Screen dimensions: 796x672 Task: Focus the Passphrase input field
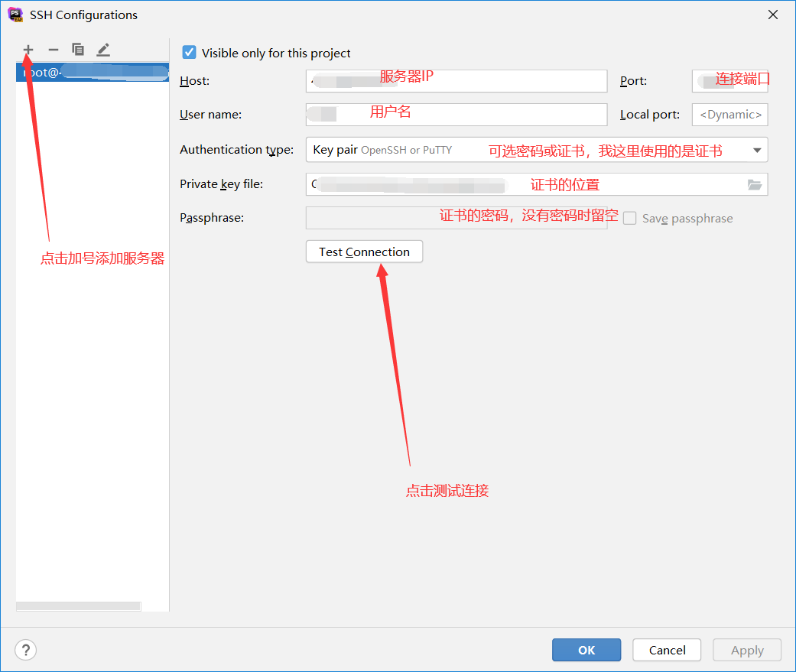(x=456, y=218)
